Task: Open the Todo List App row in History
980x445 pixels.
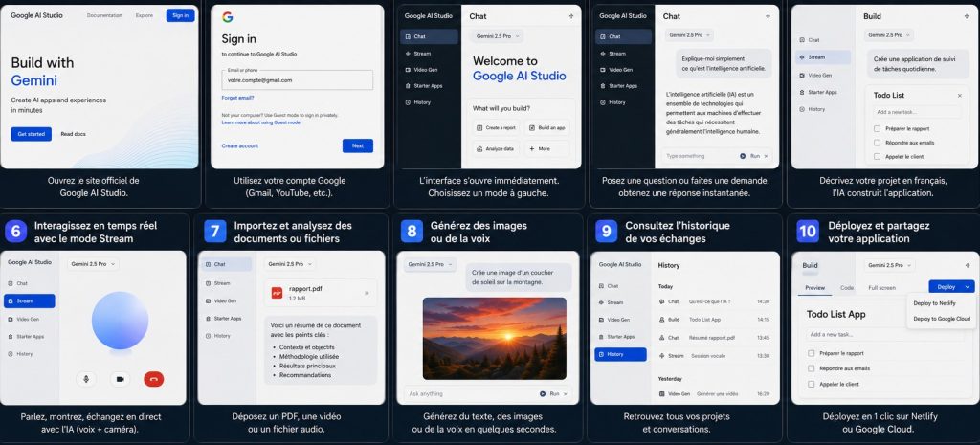Action: 714,320
